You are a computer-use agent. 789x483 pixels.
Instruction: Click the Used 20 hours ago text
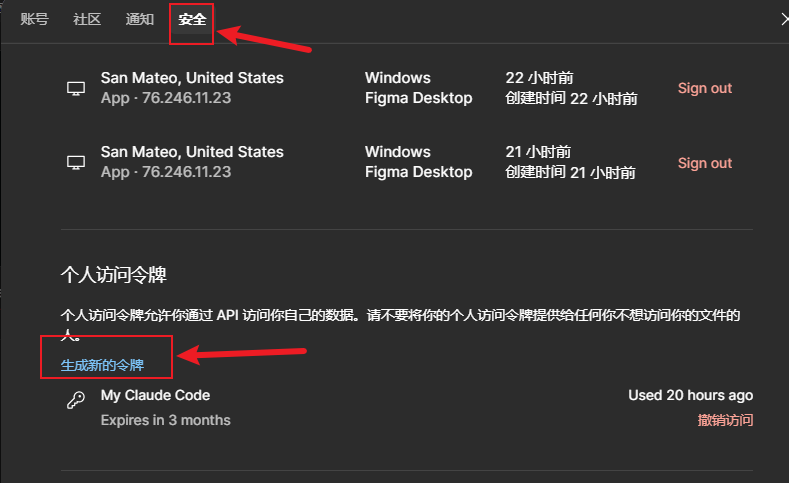pyautogui.click(x=690, y=395)
